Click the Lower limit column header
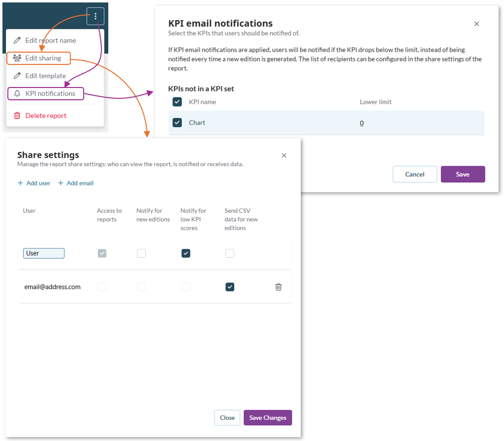Screen dimensions: 504x441 click(376, 102)
